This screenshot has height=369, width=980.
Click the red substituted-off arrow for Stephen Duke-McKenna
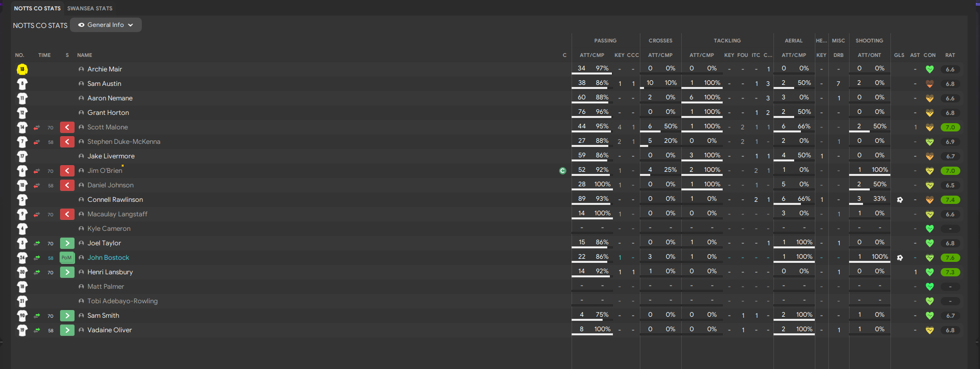[67, 141]
